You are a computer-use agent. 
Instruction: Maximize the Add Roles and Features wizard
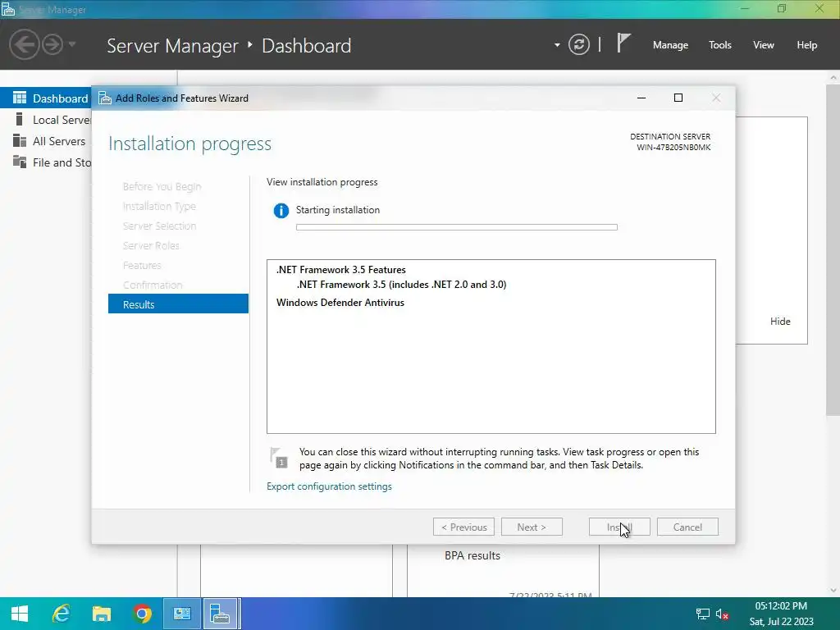coord(678,98)
